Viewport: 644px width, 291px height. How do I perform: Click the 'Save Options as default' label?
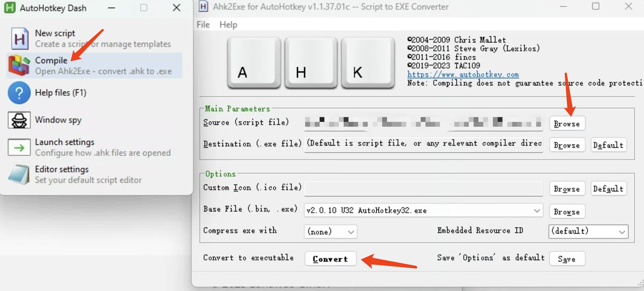(x=491, y=258)
